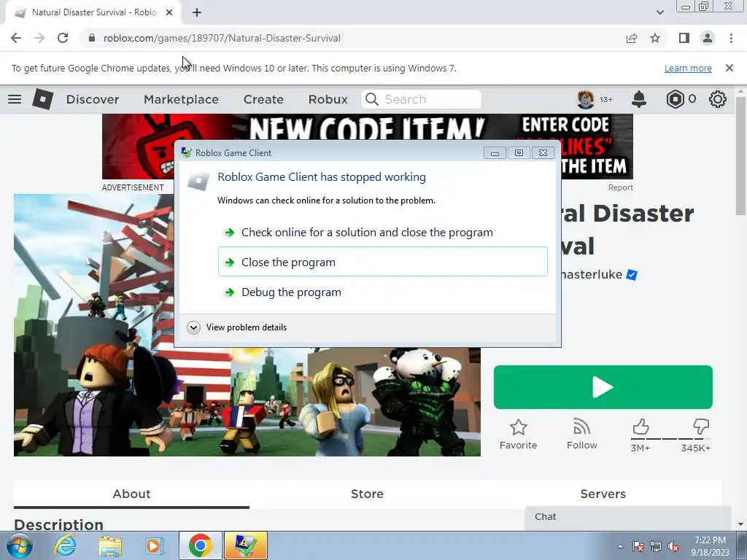This screenshot has height=560, width=747.
Task: Open the Action Center flag icon
Action: (x=638, y=546)
